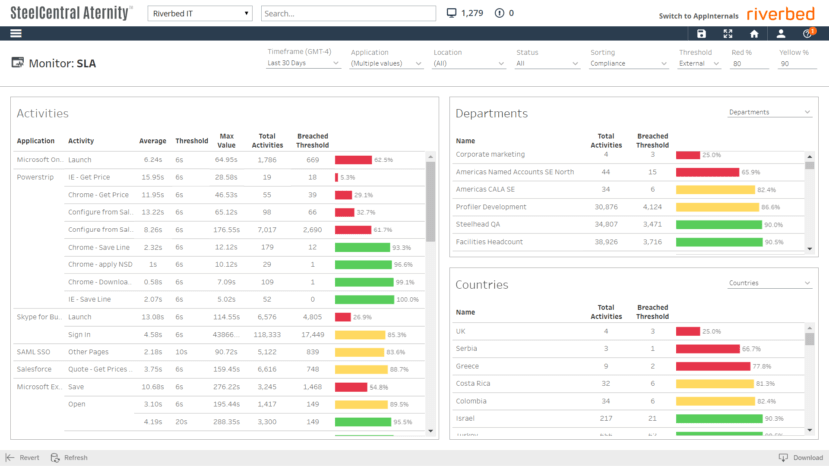Screen dimensions: 829x466
Task: Click the red 65.9% bar for Americas Named Accounts
Action: point(707,172)
